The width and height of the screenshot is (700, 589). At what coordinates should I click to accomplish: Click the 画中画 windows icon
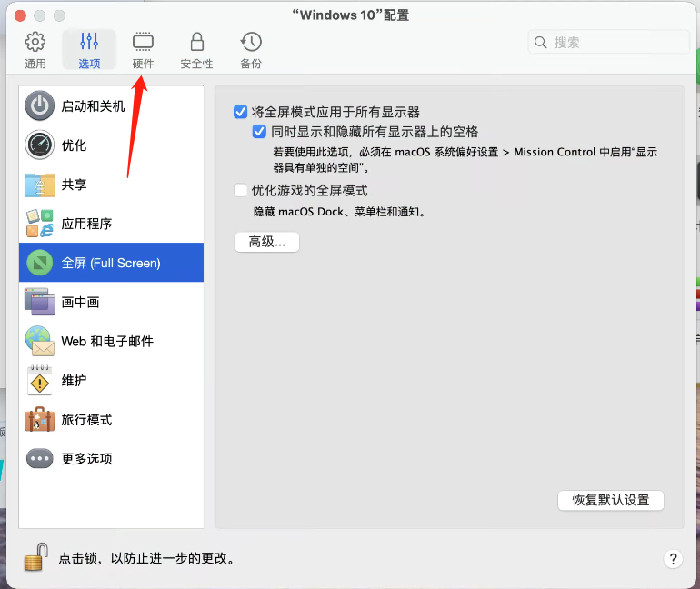pos(40,302)
